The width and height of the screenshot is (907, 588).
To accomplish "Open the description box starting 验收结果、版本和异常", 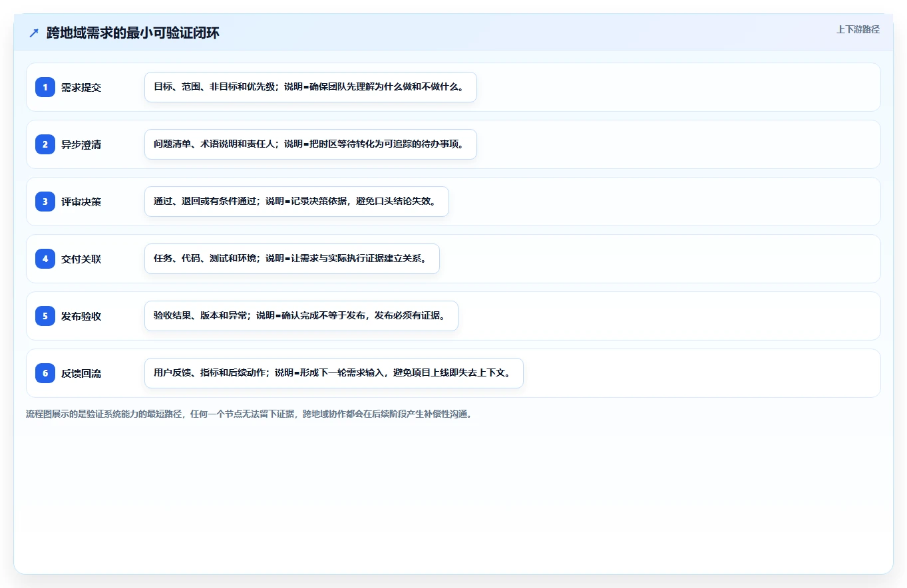I will click(301, 316).
